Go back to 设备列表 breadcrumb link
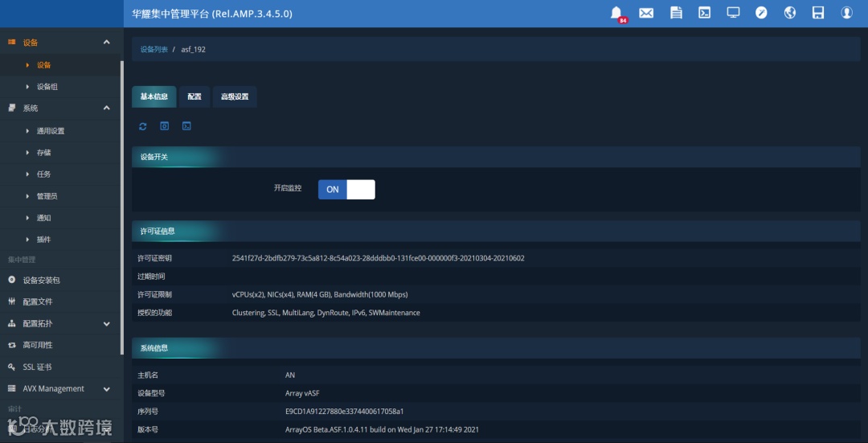The image size is (868, 443). point(154,49)
